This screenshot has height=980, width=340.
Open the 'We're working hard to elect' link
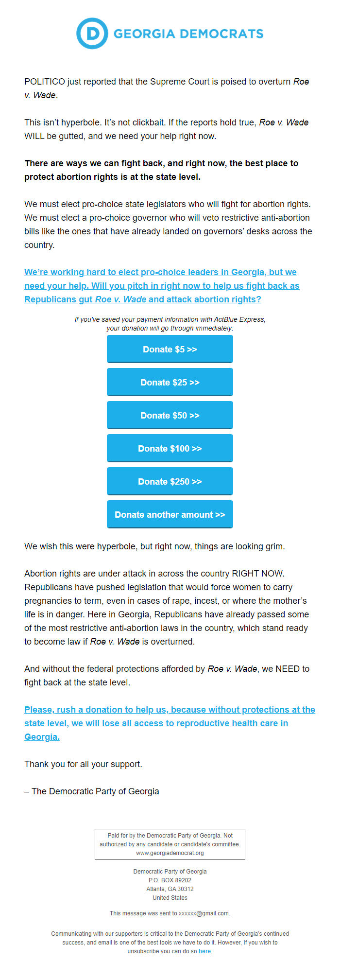pyautogui.click(x=162, y=286)
